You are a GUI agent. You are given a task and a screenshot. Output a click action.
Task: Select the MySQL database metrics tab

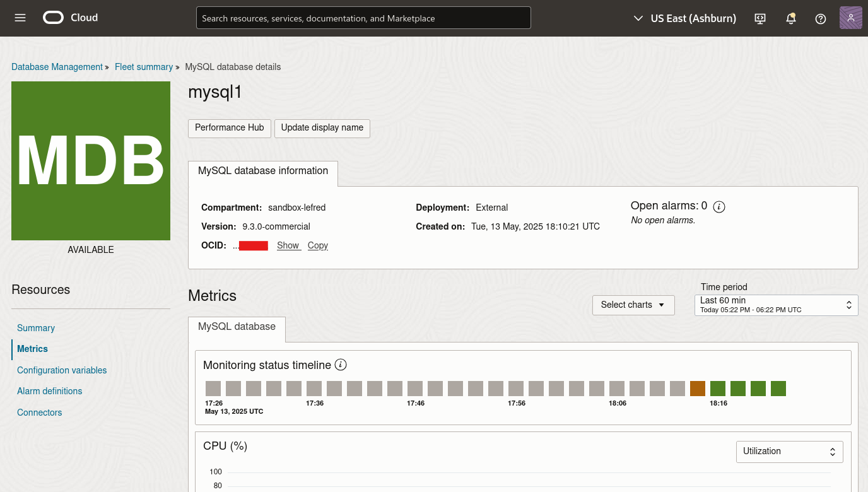tap(237, 327)
